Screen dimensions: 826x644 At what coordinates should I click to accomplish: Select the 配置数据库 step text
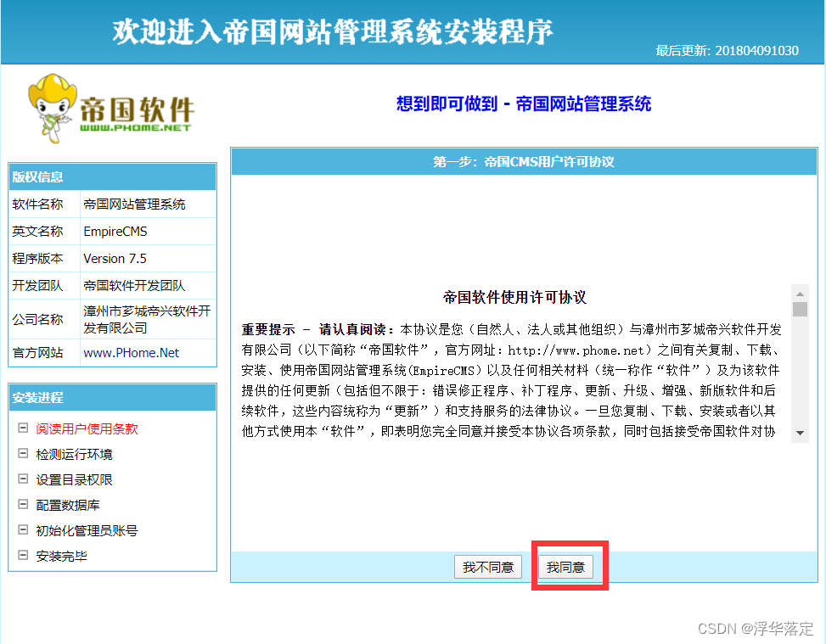(68, 505)
